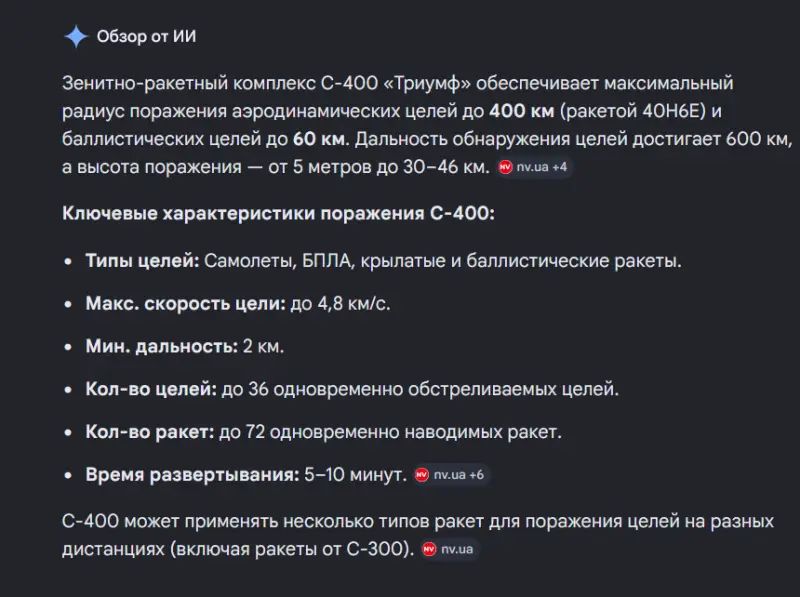Open the "nv.ua +6" source chip
Viewport: 800px width, 597px height.
point(450,475)
